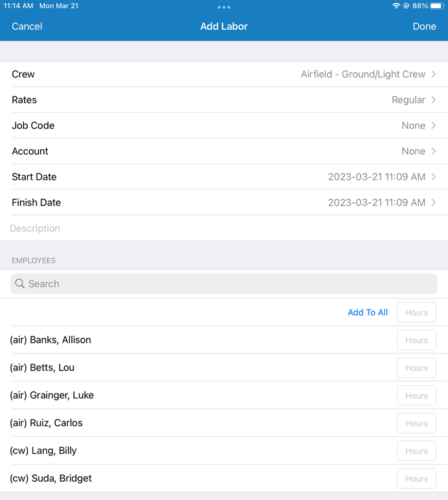This screenshot has width=448, height=500.
Task: Expand the Rates option row
Action: (x=224, y=100)
